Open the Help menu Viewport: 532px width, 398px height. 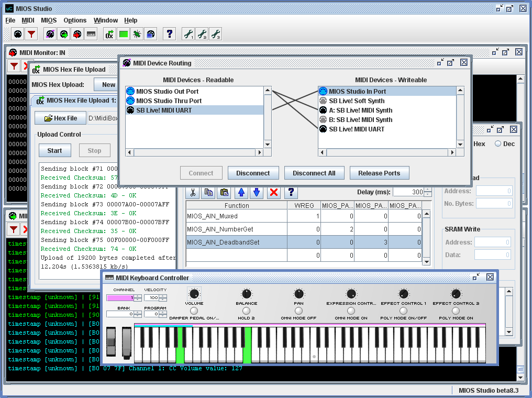(130, 20)
